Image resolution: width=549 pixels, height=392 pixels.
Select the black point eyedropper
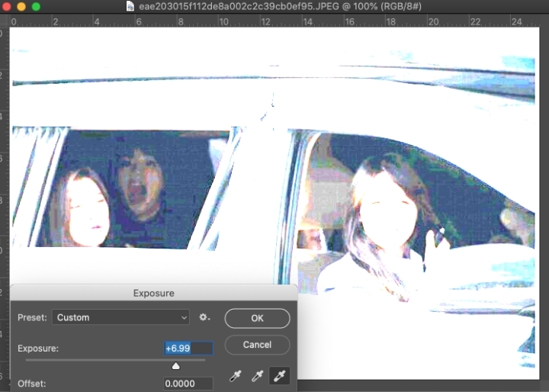coord(235,375)
